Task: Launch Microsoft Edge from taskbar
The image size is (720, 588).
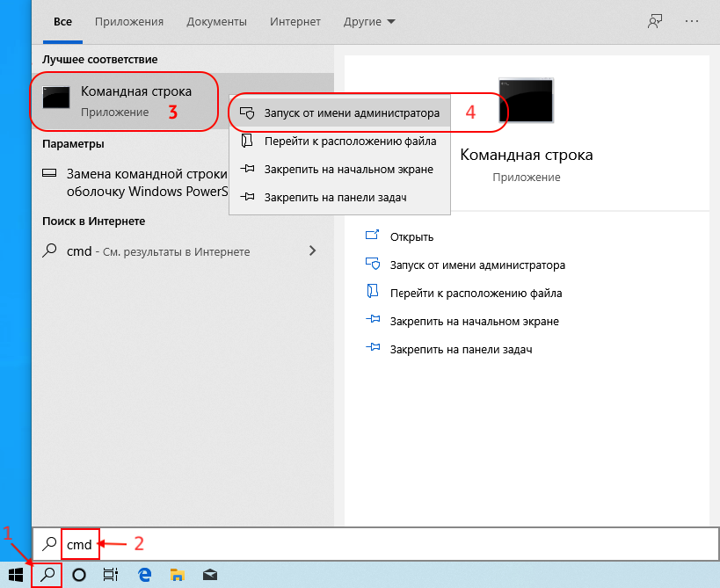Action: coord(144,575)
